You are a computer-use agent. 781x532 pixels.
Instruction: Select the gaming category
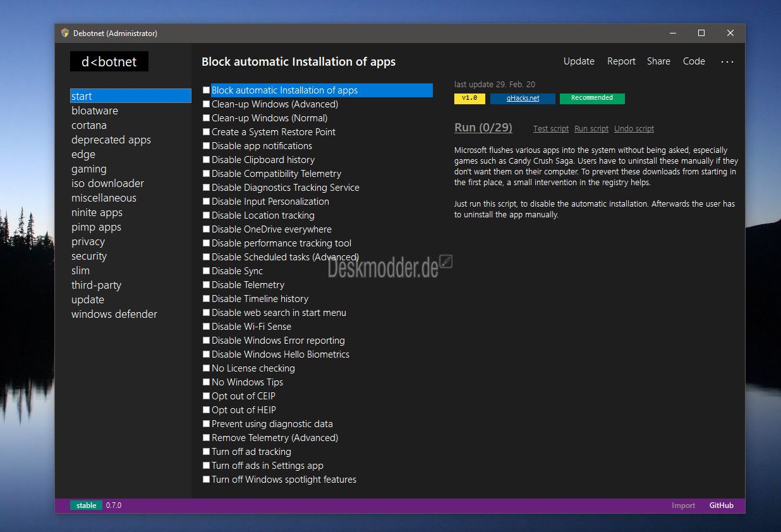click(89, 169)
